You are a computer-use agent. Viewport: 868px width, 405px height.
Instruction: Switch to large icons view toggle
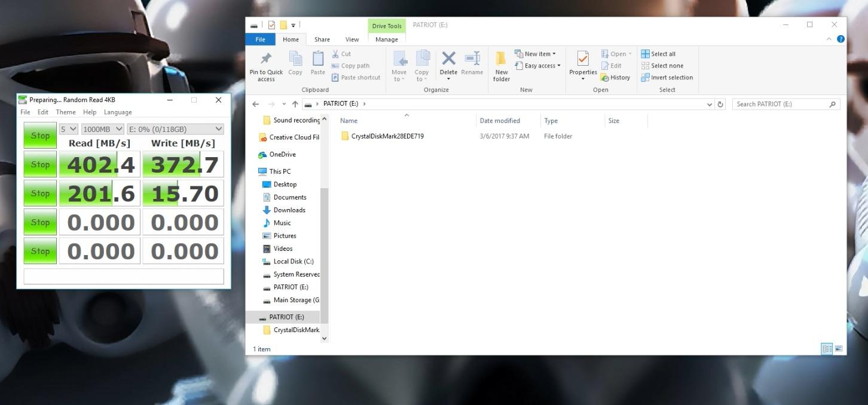pos(839,349)
